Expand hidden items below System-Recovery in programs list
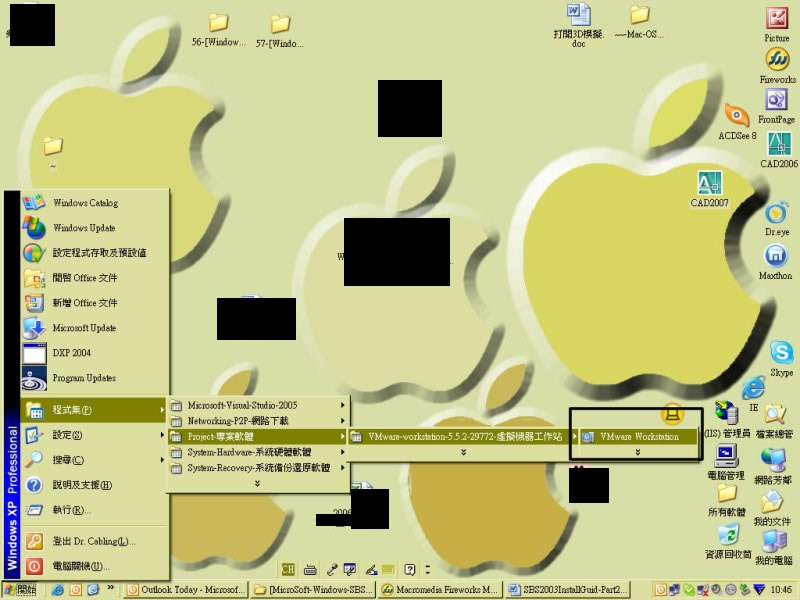 coord(258,483)
